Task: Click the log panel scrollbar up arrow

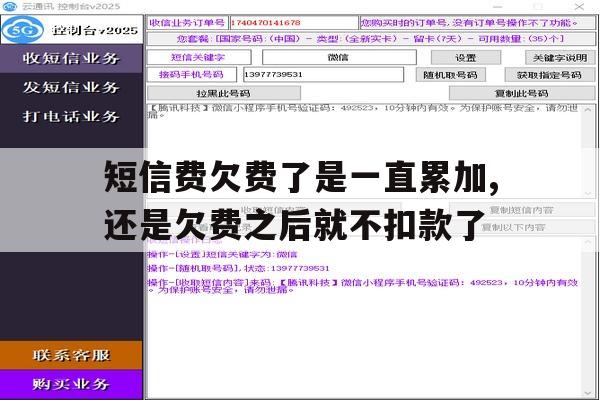Action: (588, 242)
